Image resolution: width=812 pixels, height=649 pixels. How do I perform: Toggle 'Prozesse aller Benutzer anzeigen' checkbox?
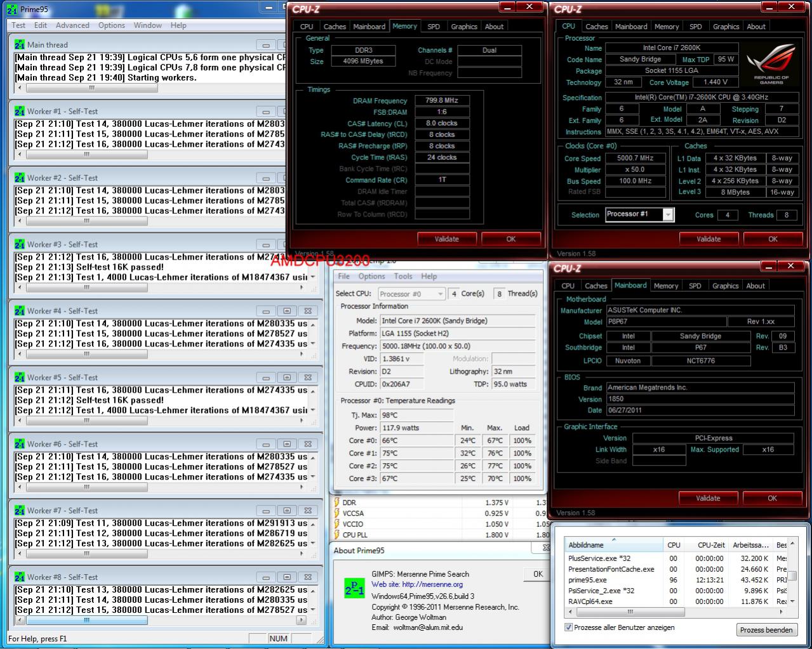point(568,627)
